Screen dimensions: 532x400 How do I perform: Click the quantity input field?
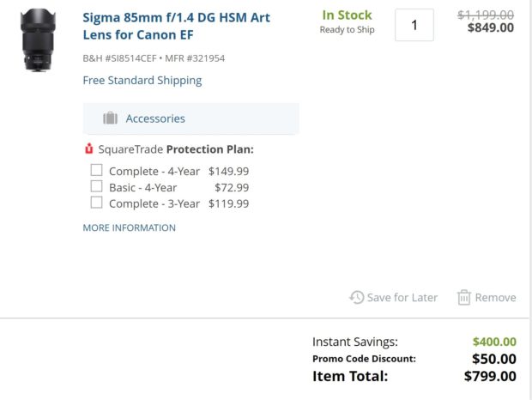[x=414, y=26]
